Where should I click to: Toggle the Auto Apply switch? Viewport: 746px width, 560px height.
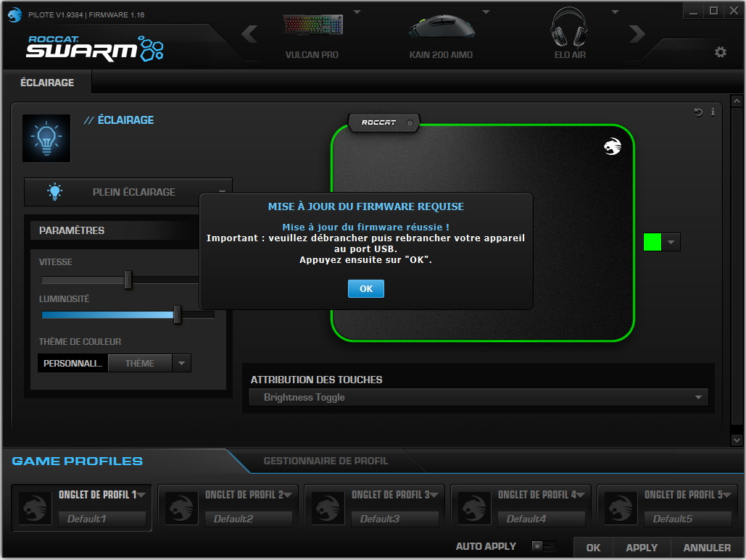tap(543, 546)
